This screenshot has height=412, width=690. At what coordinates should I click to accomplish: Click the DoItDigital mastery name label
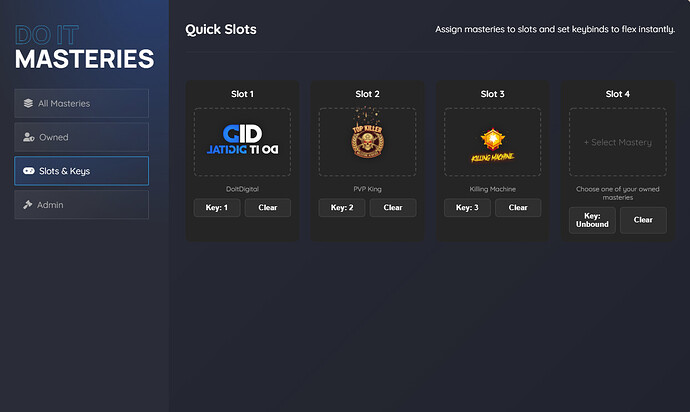(242, 189)
